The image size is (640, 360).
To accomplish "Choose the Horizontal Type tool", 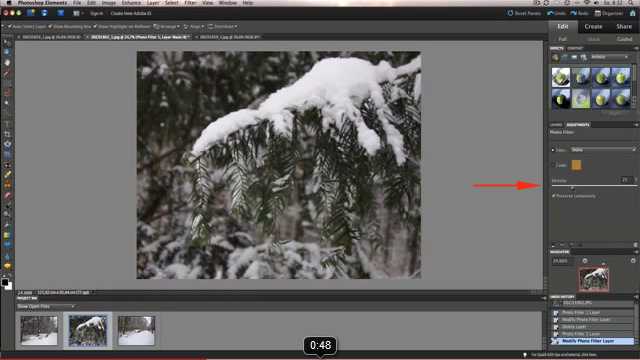I will tap(7, 124).
